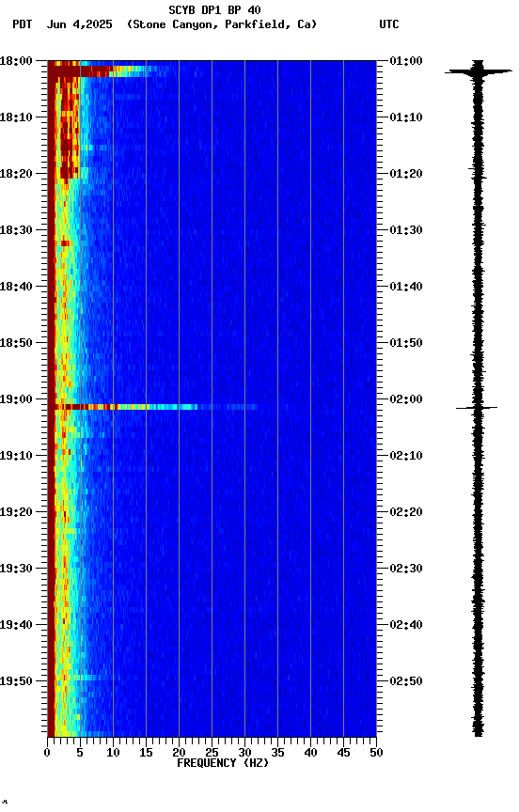Click the 01:10 UTC time label
The image size is (519, 812).
click(406, 117)
